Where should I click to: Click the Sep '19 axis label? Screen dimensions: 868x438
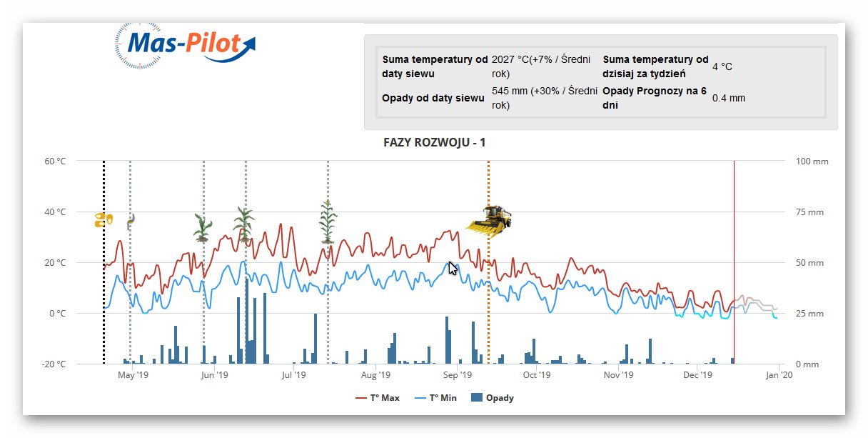pyautogui.click(x=457, y=374)
